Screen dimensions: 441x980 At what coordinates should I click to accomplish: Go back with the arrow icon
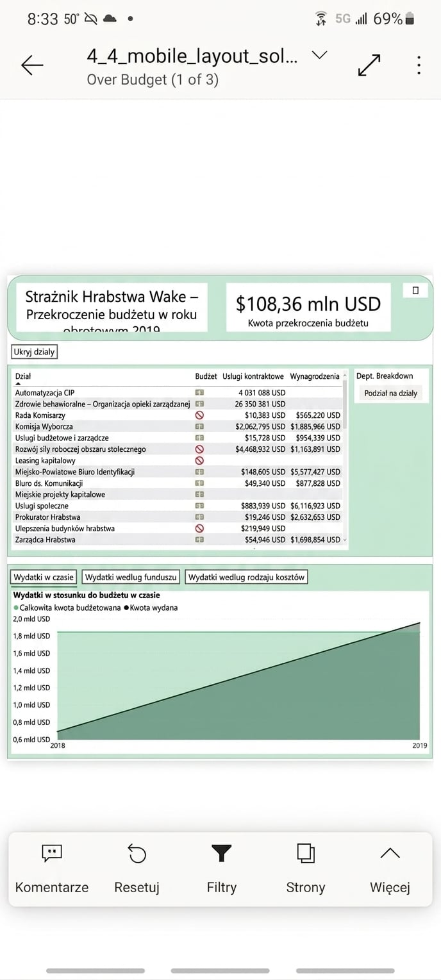[31, 65]
